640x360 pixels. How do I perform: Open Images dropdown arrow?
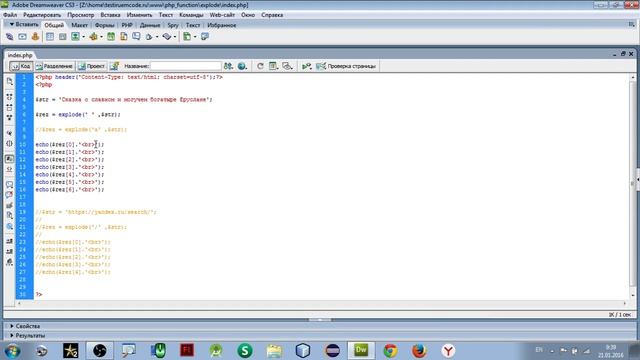tap(83, 37)
